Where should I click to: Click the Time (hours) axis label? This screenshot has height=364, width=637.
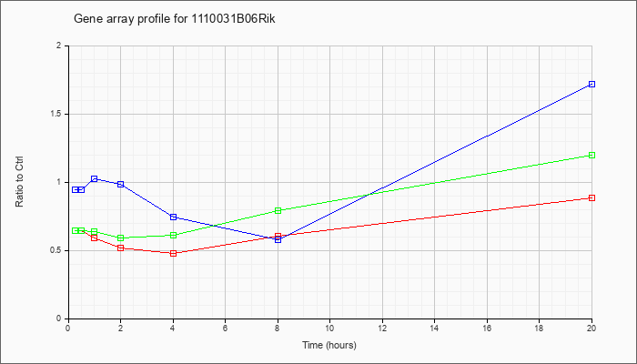329,345
